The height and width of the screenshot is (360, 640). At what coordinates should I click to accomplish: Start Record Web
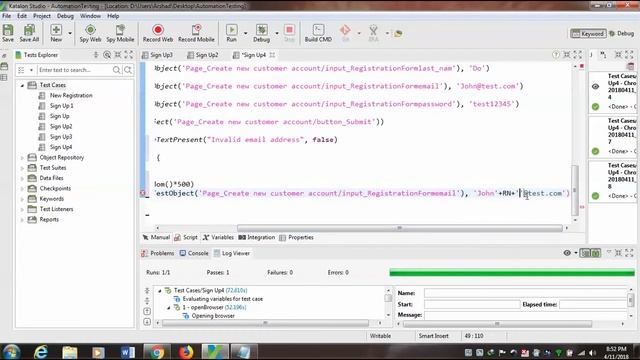coord(158,33)
